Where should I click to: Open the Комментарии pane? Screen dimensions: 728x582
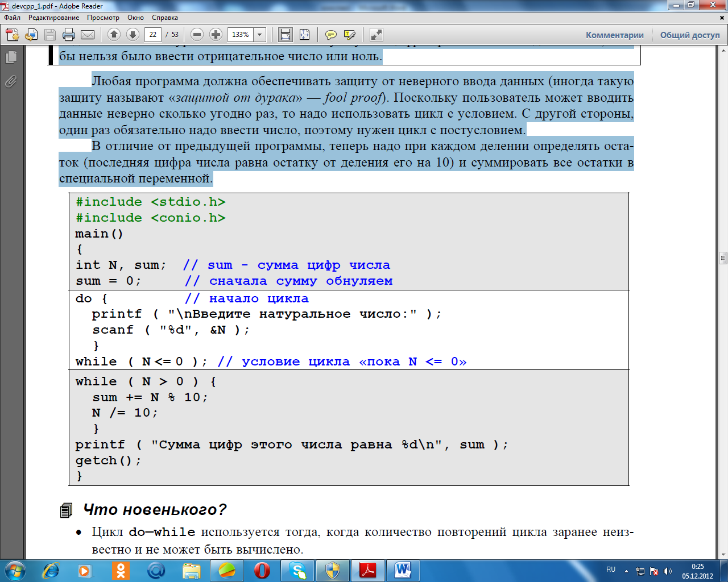point(614,35)
